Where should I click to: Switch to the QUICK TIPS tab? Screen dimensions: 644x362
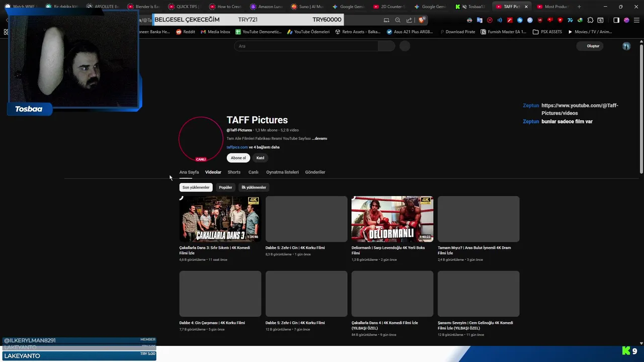pyautogui.click(x=185, y=7)
